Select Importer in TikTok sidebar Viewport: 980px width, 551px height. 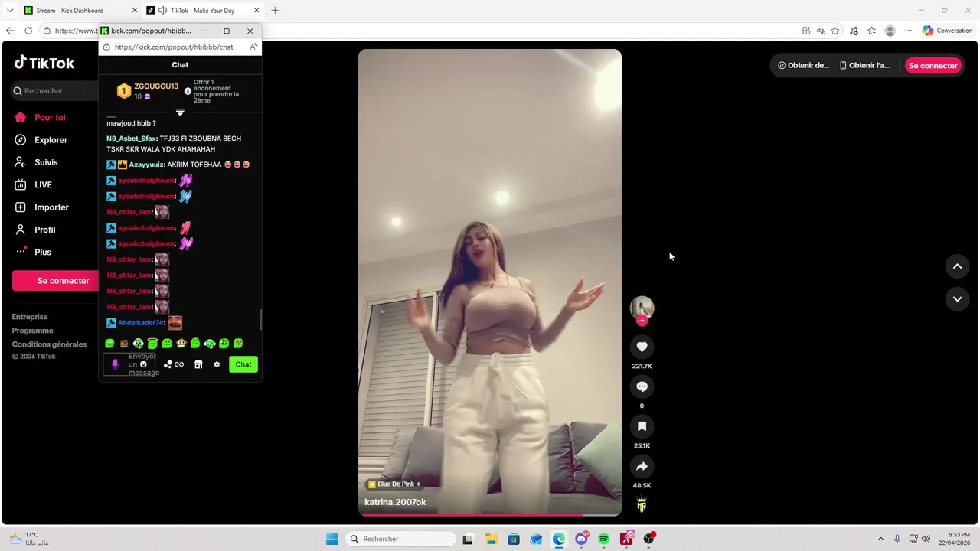click(x=51, y=207)
